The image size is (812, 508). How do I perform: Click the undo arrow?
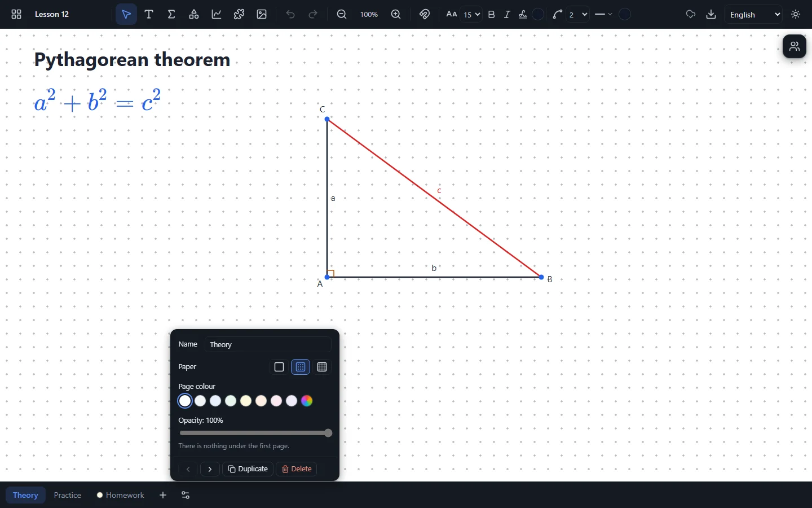tap(290, 15)
